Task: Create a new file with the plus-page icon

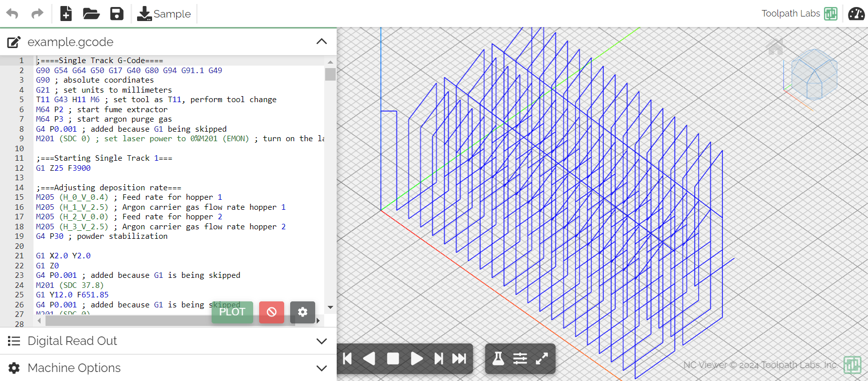Action: (66, 14)
